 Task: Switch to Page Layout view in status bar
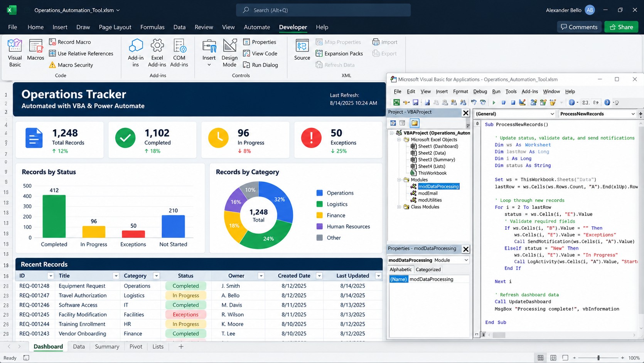click(553, 358)
